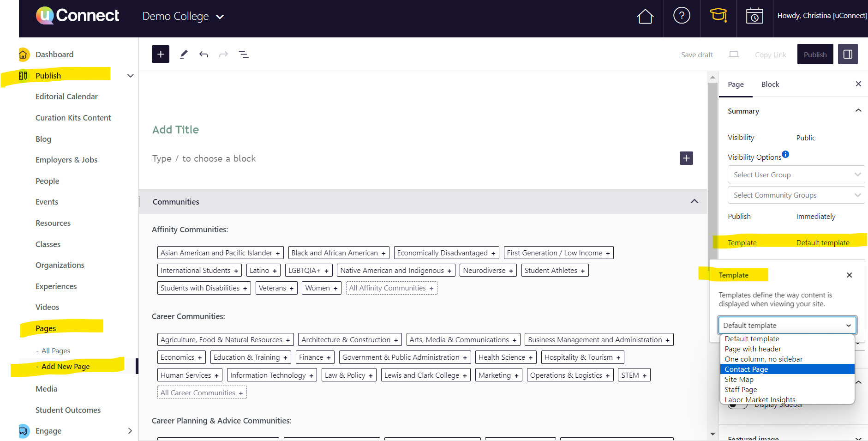Choose Contact Page from template list

pos(746,369)
